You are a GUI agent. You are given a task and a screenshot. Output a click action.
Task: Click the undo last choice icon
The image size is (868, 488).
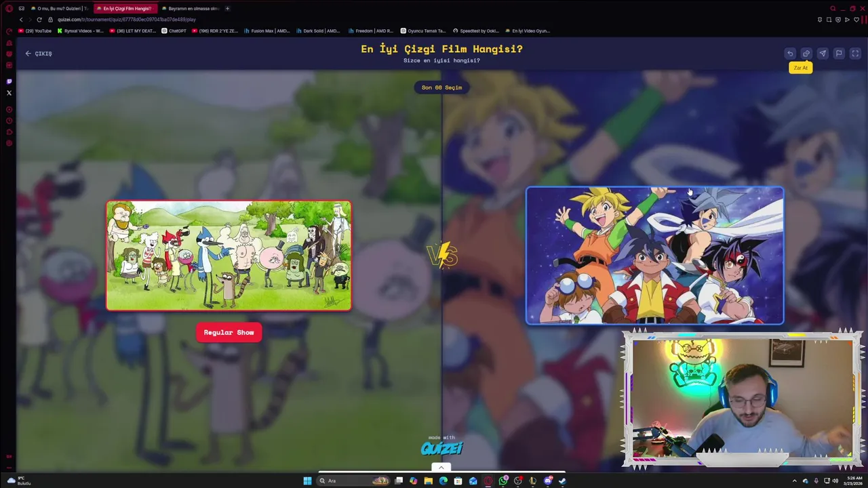(790, 54)
